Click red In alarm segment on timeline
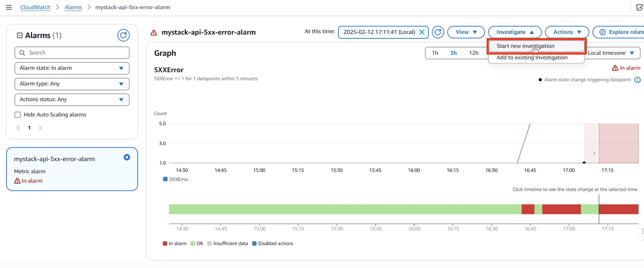The width and height of the screenshot is (644, 268). pos(561,209)
